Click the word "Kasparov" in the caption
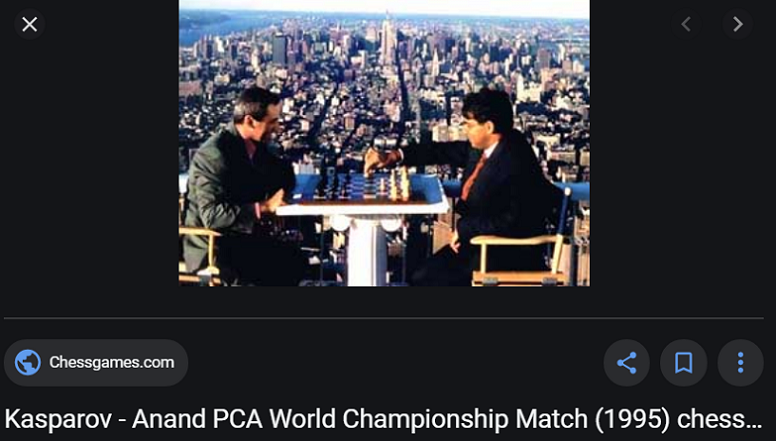 click(58, 420)
